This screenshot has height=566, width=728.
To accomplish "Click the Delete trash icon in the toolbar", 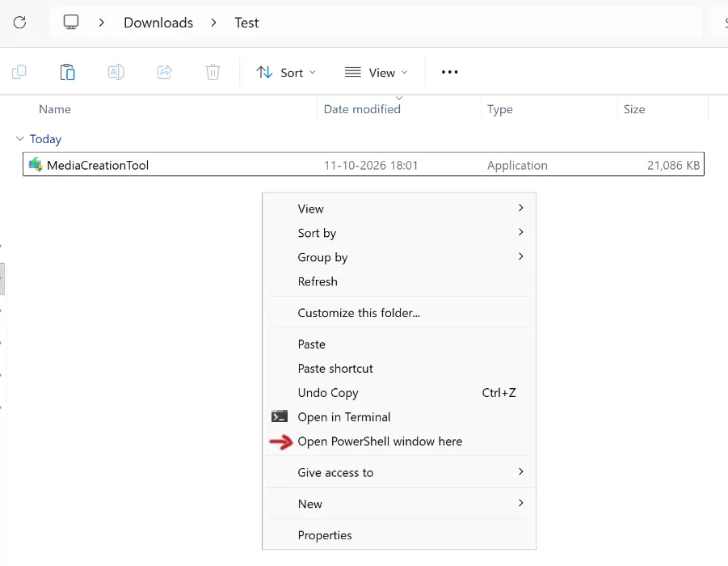I will [213, 72].
